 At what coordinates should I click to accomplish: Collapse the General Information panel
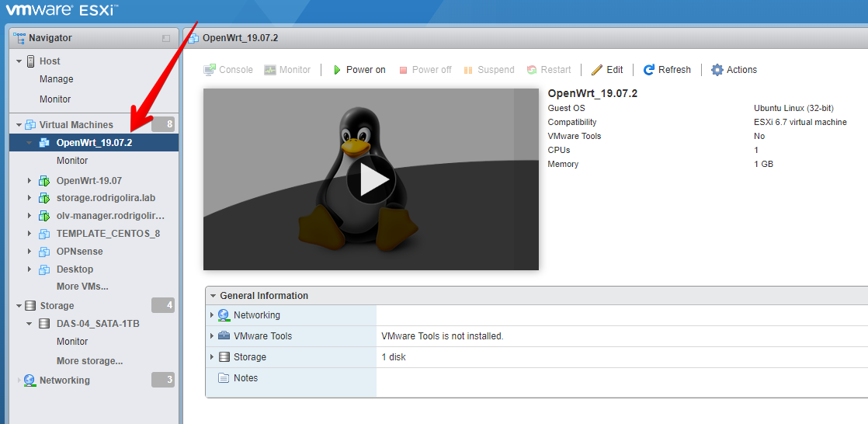(212, 296)
